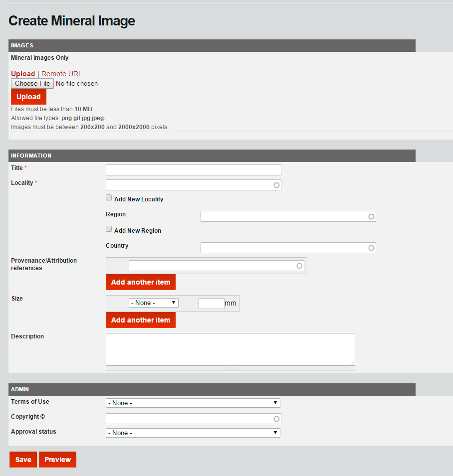The width and height of the screenshot is (453, 476).
Task: Click inside the Description text area
Action: pos(230,349)
